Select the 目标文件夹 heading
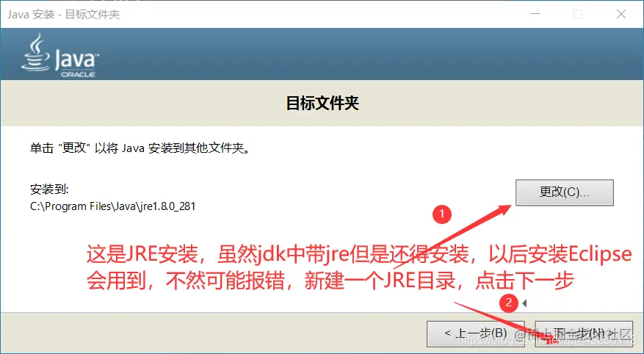The width and height of the screenshot is (644, 354). pos(322,103)
